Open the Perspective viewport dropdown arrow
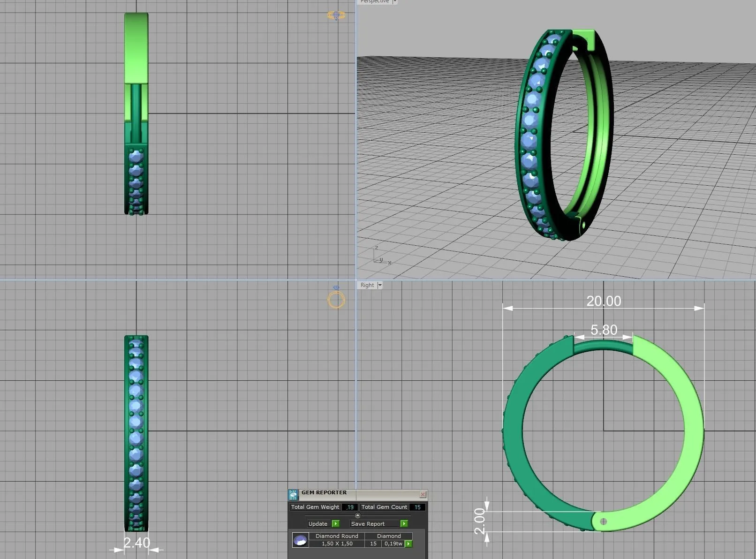The width and height of the screenshot is (756, 559). (394, 2)
